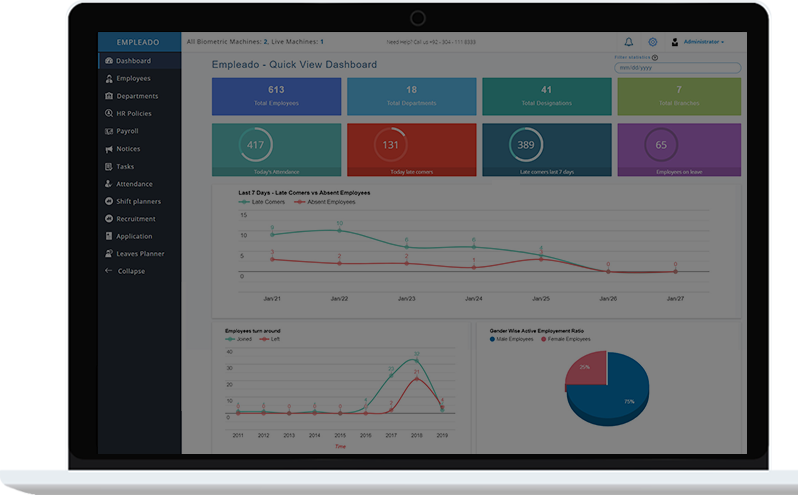Click the Collapse arrow icon
798x495 pixels.
(x=108, y=271)
